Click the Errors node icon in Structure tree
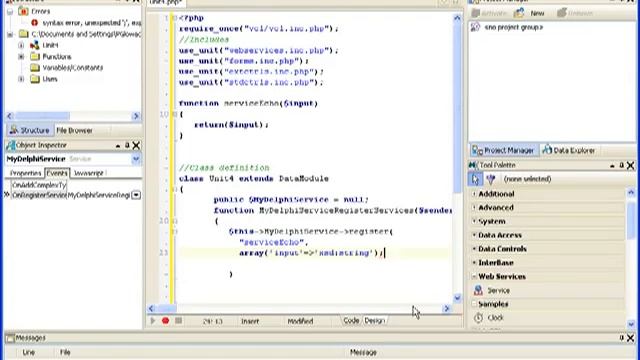640x360 pixels. (x=23, y=11)
